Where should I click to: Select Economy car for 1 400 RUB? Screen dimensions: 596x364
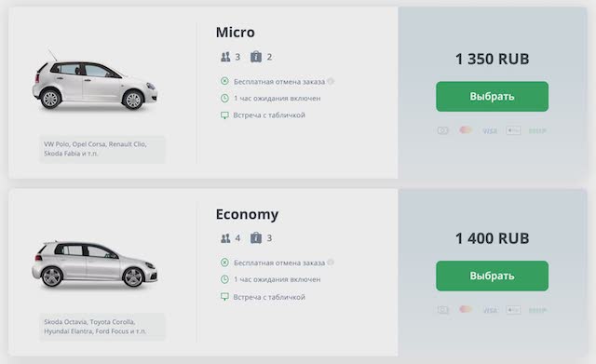(492, 276)
